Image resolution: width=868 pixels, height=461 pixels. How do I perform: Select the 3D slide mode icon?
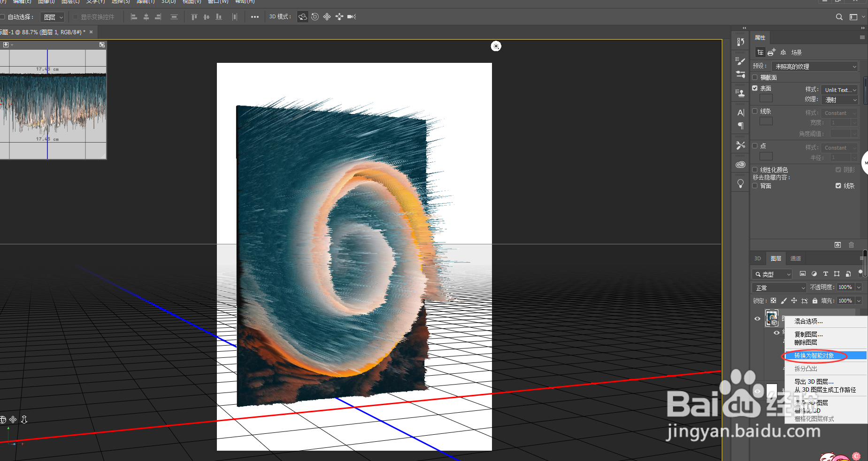point(339,17)
